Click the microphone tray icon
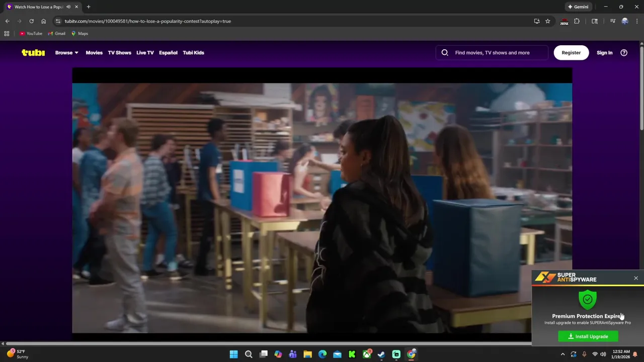 pyautogui.click(x=584, y=354)
